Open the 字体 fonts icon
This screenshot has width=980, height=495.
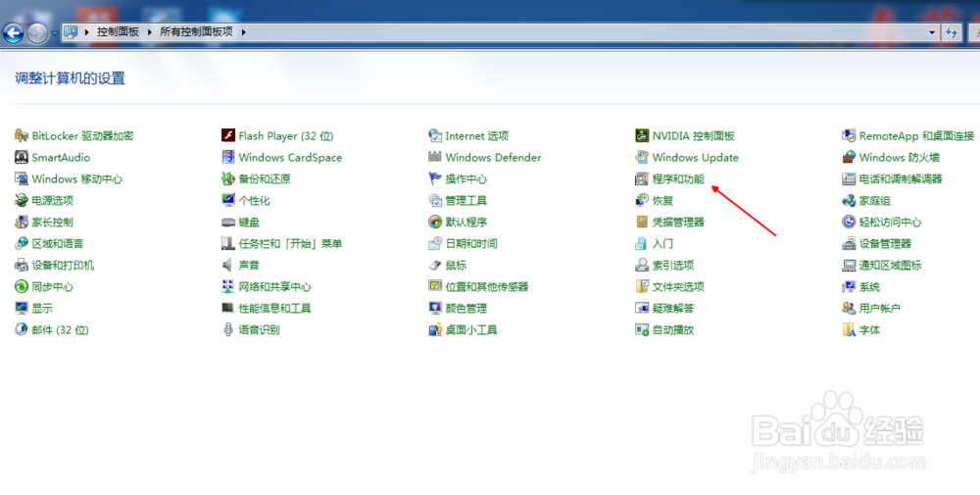849,329
